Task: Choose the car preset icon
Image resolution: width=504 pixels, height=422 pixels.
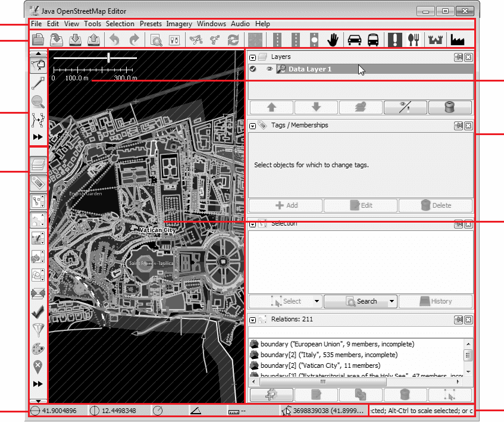Action: (x=354, y=40)
